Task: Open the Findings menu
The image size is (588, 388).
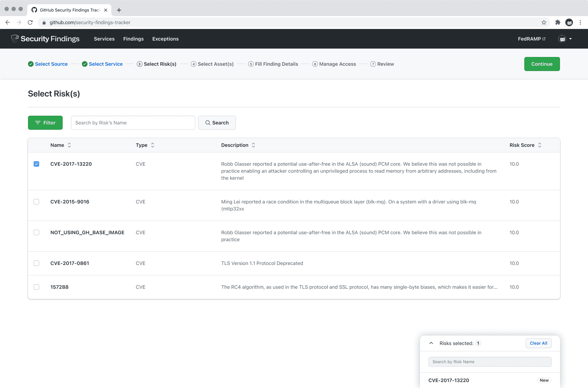Action: click(x=133, y=39)
